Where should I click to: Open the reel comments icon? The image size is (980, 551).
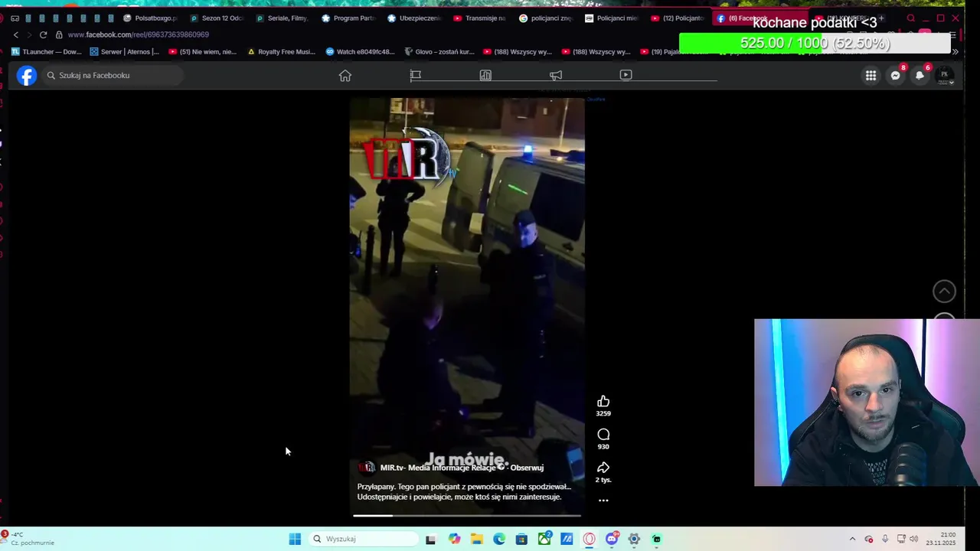pos(603,435)
